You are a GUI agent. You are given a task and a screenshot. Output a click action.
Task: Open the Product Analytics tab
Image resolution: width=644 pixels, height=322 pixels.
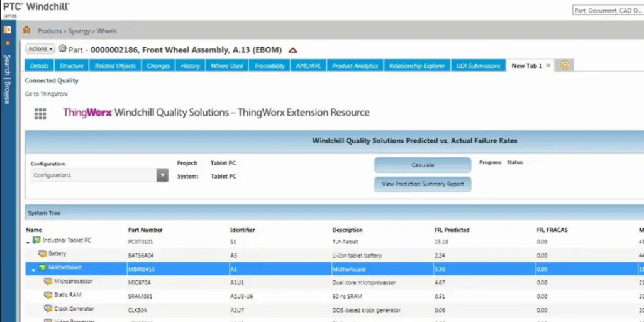click(355, 65)
